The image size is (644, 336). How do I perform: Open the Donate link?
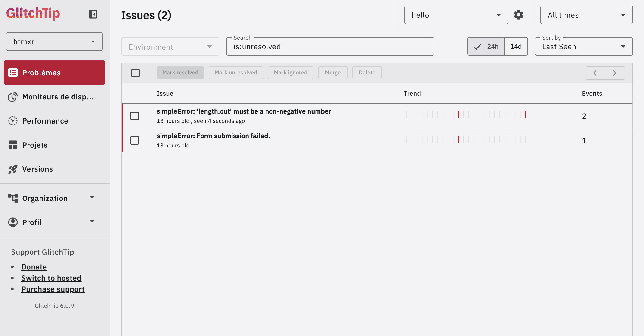34,267
